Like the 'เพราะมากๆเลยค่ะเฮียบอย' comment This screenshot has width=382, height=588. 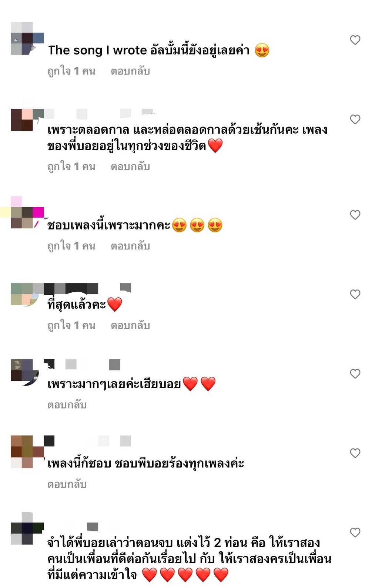[355, 374]
